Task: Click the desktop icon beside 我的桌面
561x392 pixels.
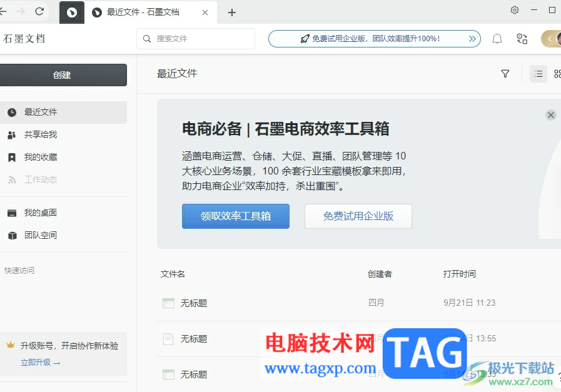Action: (12, 213)
